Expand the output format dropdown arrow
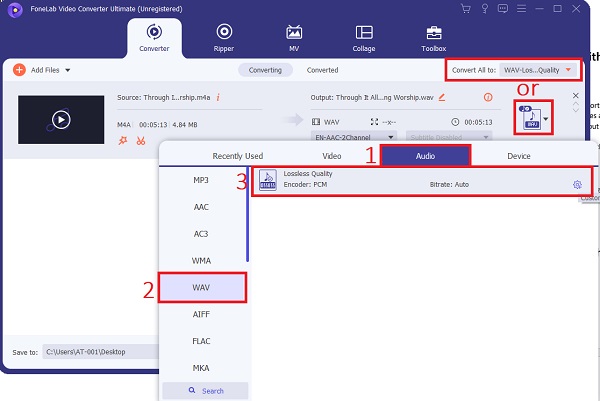The image size is (600, 401). [546, 119]
